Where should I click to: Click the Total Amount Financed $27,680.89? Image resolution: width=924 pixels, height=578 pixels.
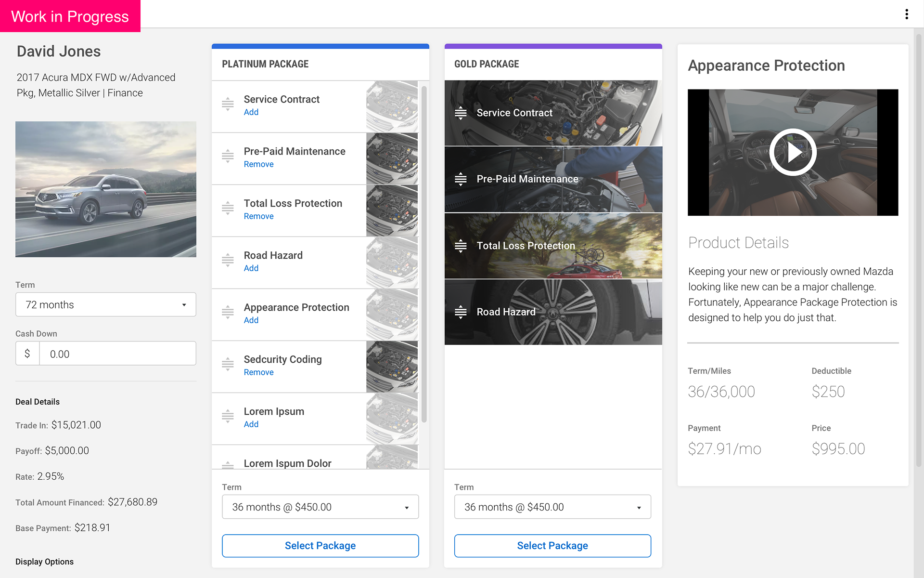[x=132, y=502]
